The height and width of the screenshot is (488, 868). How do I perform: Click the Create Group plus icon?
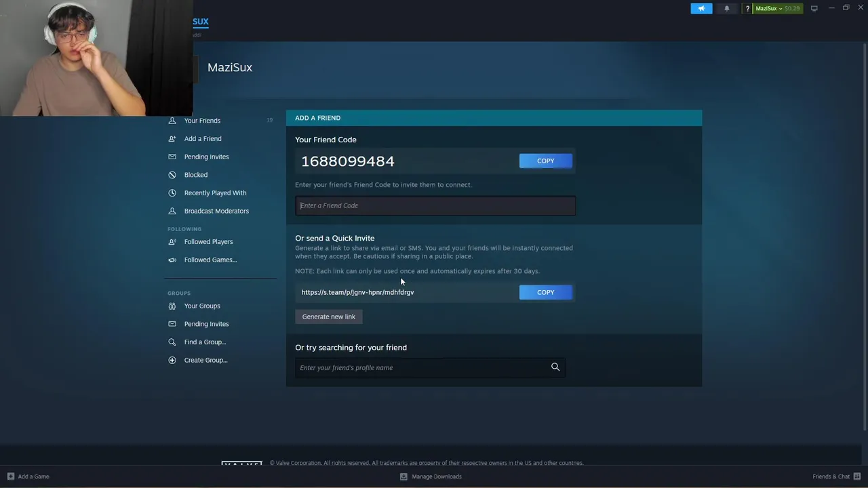click(172, 360)
